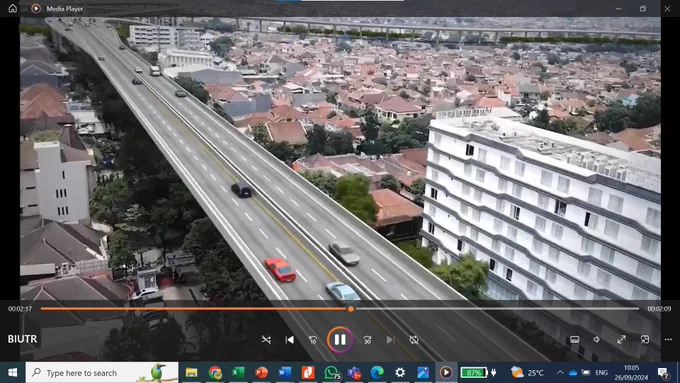Open Word from taskbar
The image size is (680, 383).
point(285,373)
